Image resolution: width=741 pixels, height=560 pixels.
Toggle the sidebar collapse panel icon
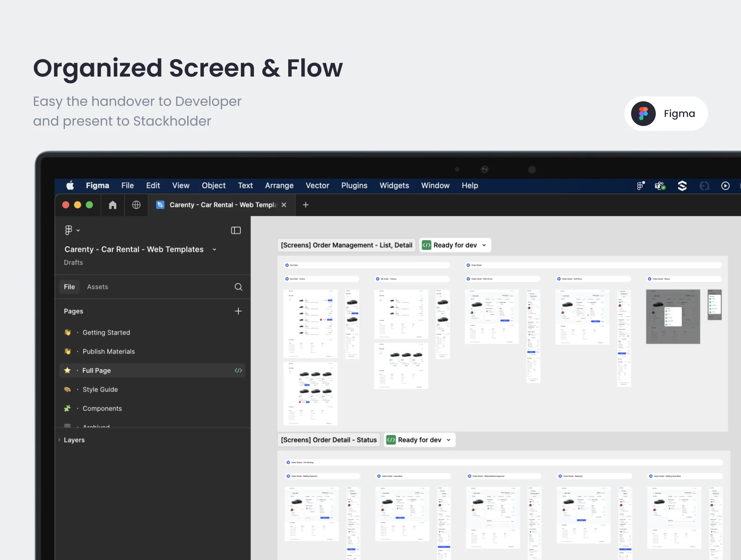point(236,230)
